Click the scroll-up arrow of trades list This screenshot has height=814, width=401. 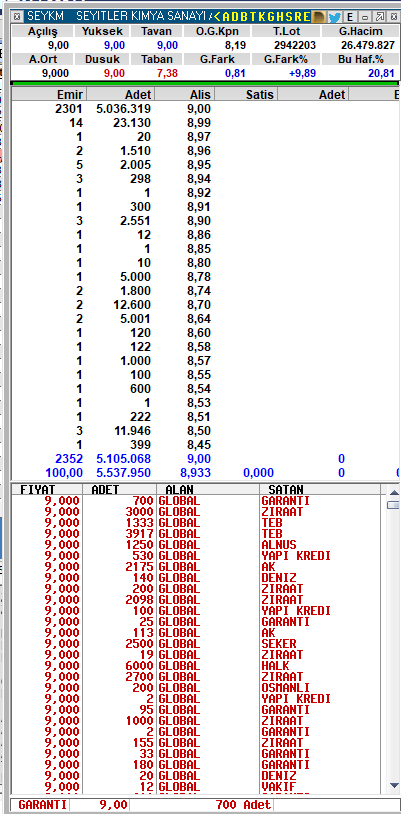[x=394, y=492]
